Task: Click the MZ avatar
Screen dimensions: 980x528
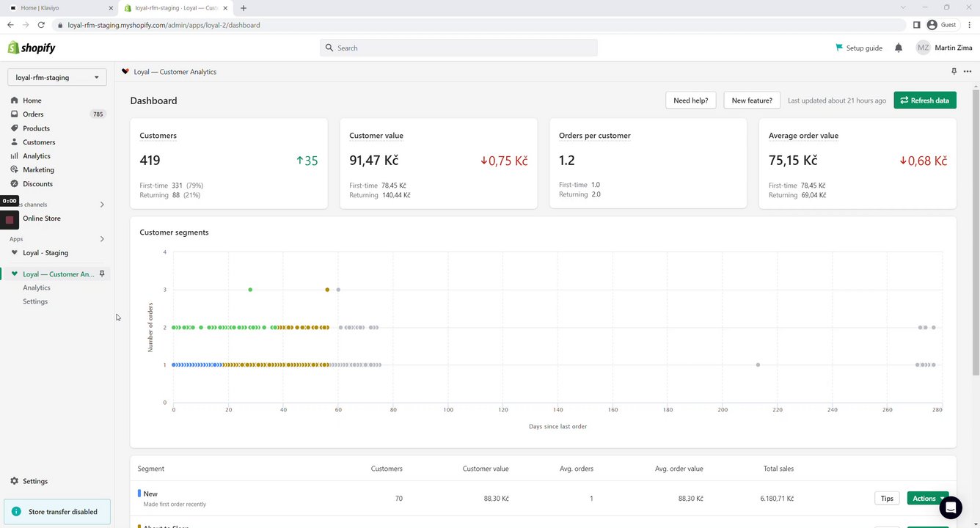Action: click(923, 48)
